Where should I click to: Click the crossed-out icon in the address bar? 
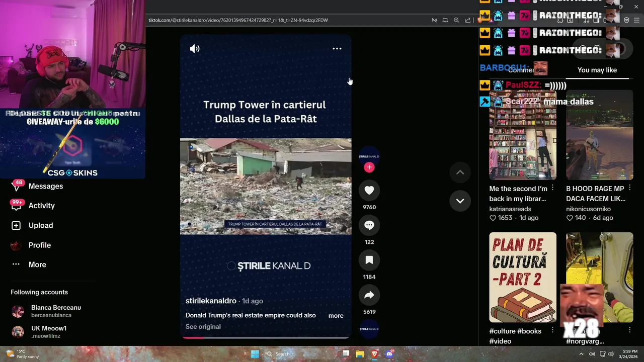[x=434, y=20]
